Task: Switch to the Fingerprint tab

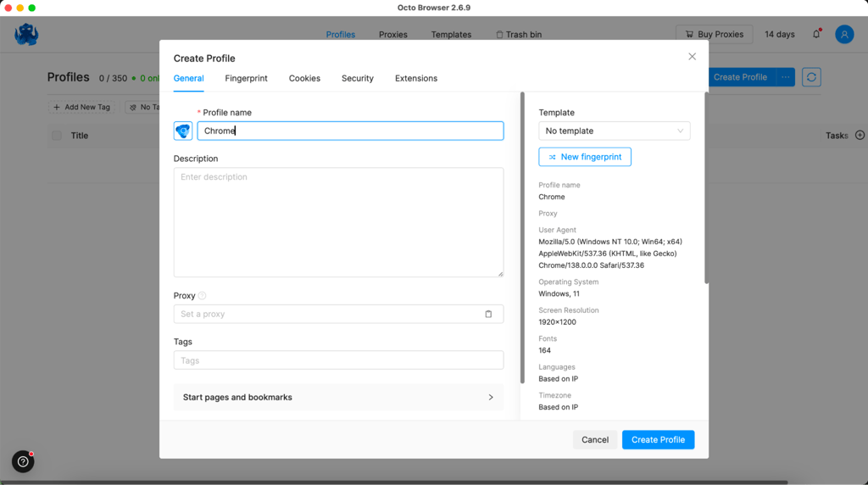Action: tap(247, 78)
